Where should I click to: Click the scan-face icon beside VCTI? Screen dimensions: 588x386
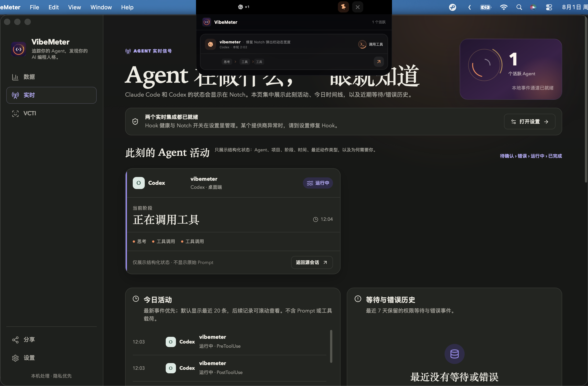(15, 114)
